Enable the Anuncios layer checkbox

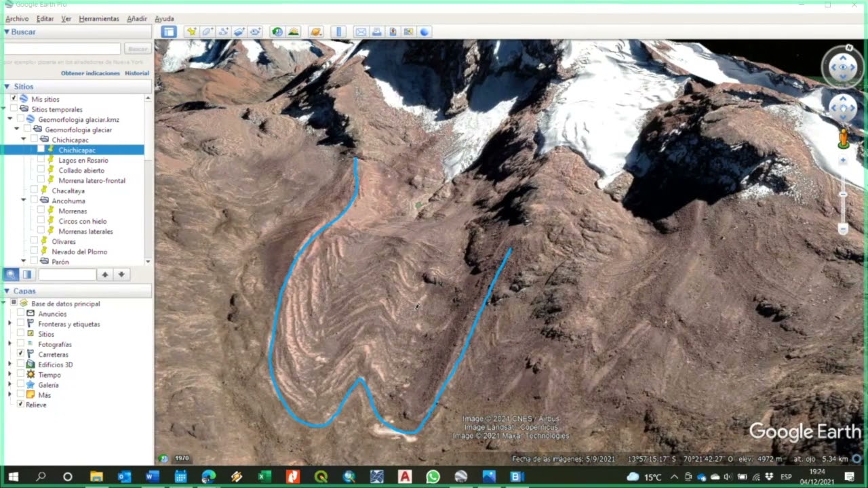pos(20,314)
